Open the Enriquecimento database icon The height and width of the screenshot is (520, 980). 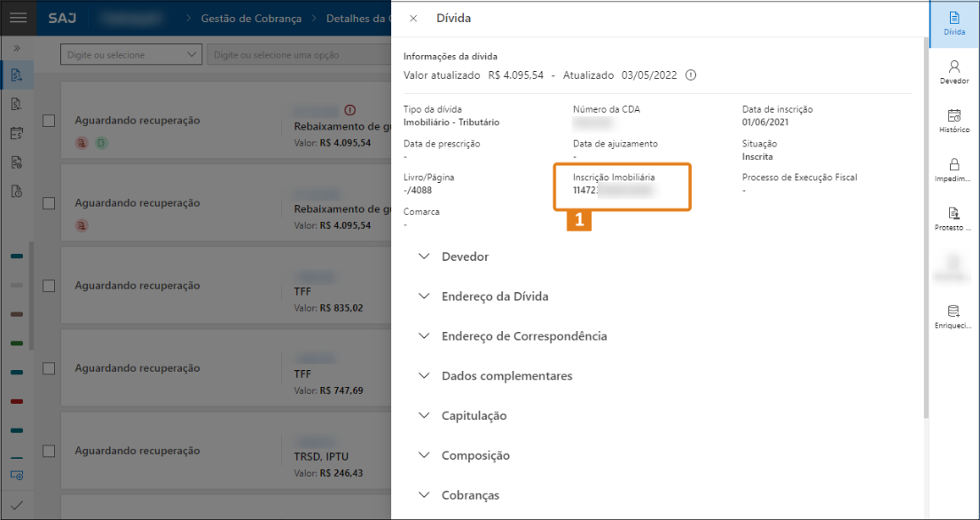coord(954,317)
